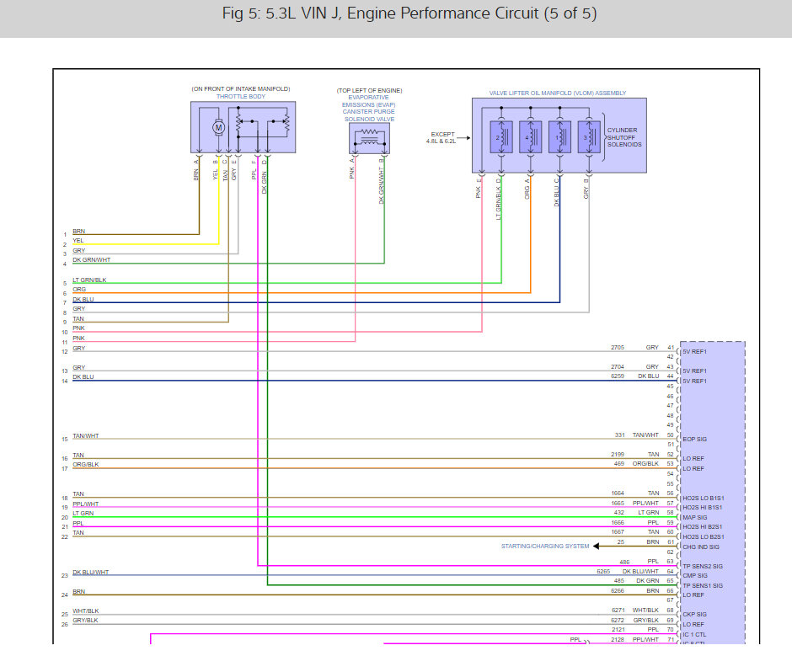The width and height of the screenshot is (792, 672).
Task: Click the figure title Fig 5: 5.3L VIN J
Action: (409, 13)
